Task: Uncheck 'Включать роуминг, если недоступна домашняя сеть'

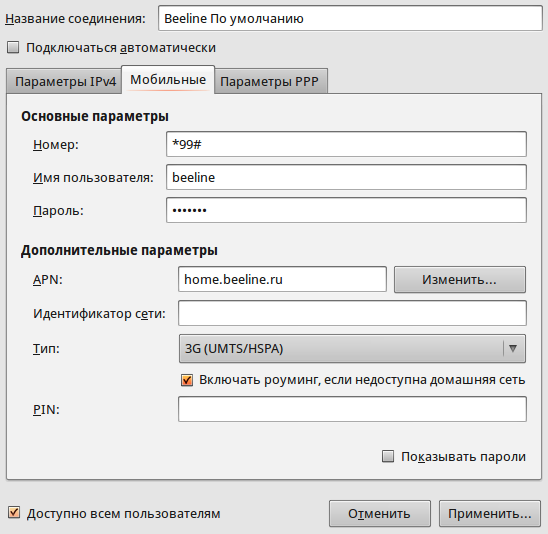Action: (x=187, y=380)
